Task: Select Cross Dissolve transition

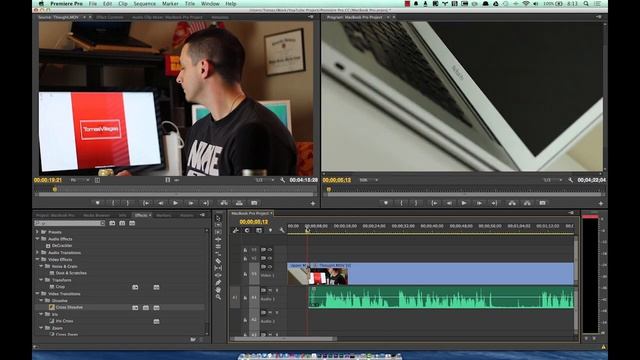Action: [69, 307]
